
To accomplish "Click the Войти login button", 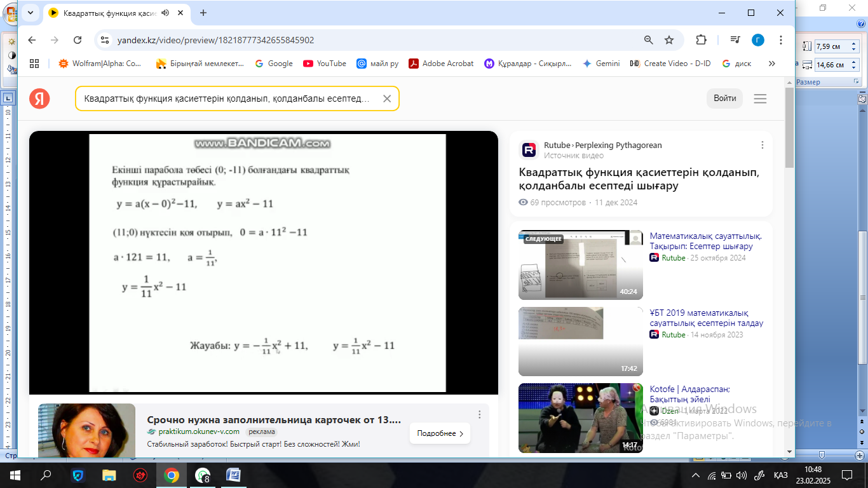I will click(724, 98).
